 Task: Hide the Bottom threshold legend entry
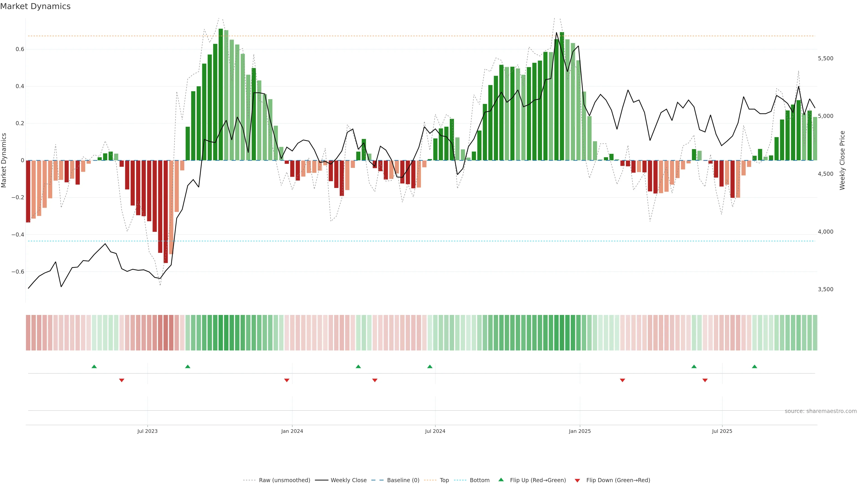click(x=479, y=480)
